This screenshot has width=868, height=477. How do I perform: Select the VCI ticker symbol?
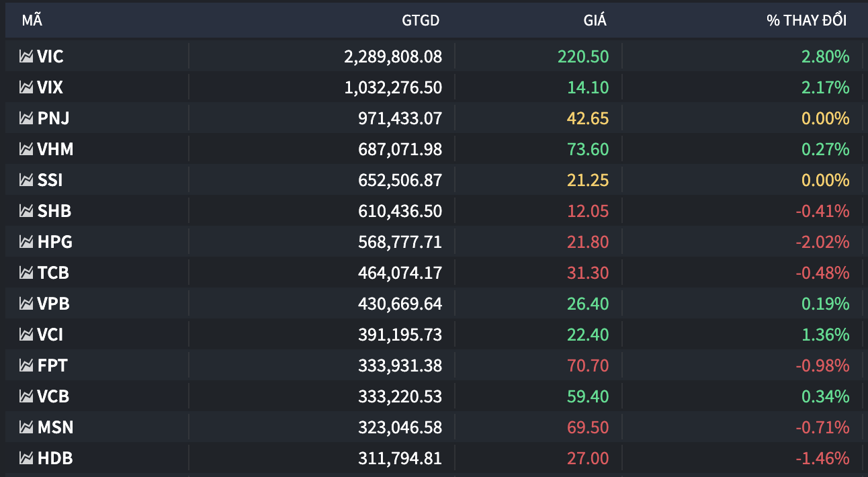tap(51, 335)
